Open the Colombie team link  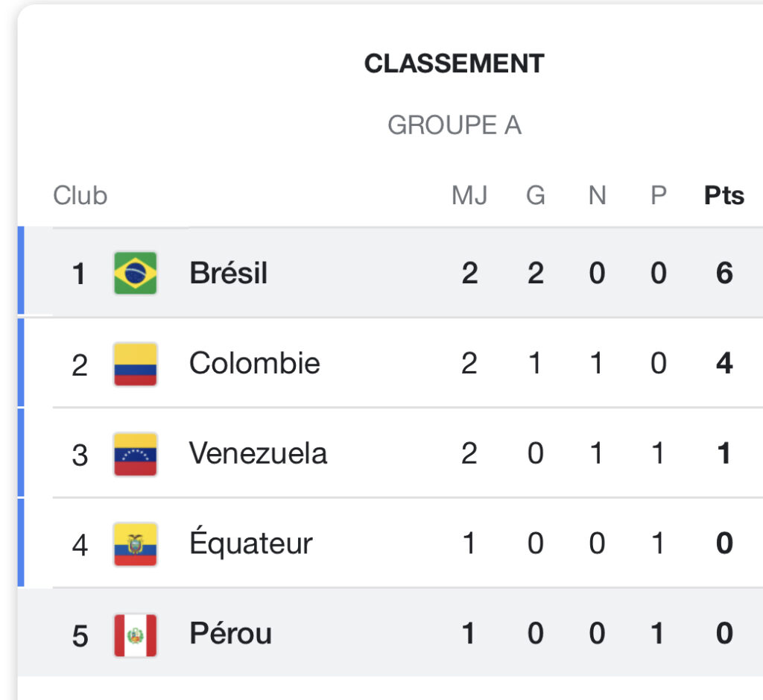255,363
